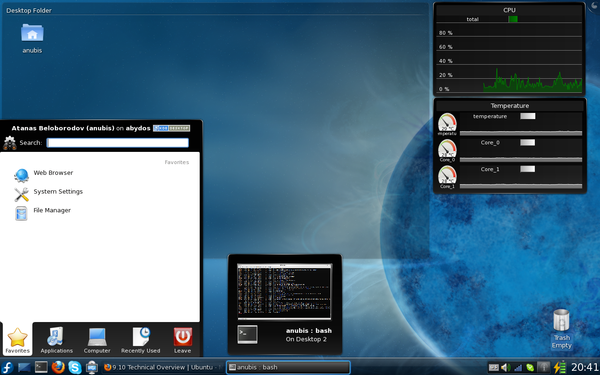The image size is (600, 375).
Task: Open the battery power tray icon
Action: point(560,368)
